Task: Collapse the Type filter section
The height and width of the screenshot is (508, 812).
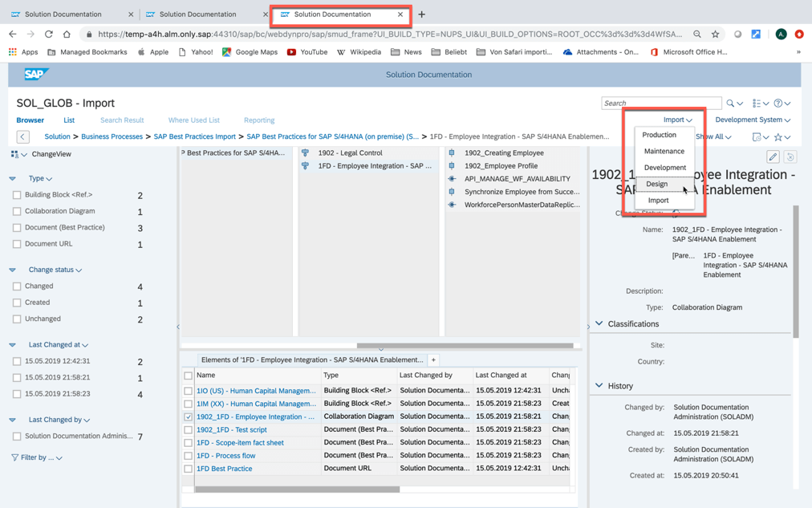Action: click(12, 179)
